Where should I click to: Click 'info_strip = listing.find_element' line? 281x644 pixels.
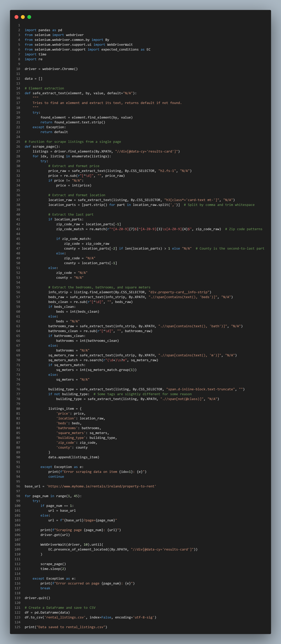click(130, 292)
